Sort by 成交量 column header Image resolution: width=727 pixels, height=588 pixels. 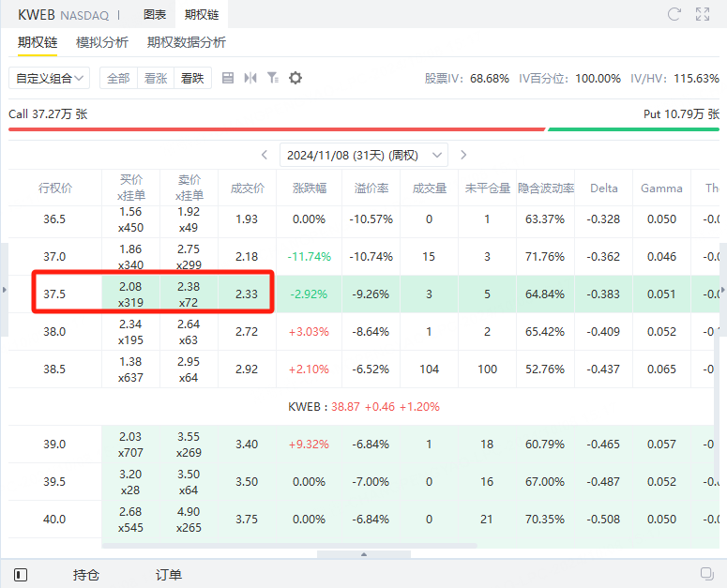tap(430, 188)
